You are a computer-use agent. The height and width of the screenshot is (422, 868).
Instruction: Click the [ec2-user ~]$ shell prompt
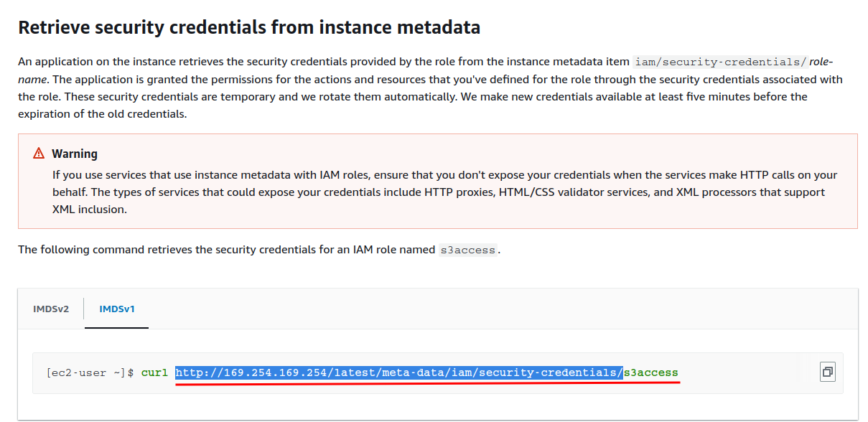coord(90,372)
